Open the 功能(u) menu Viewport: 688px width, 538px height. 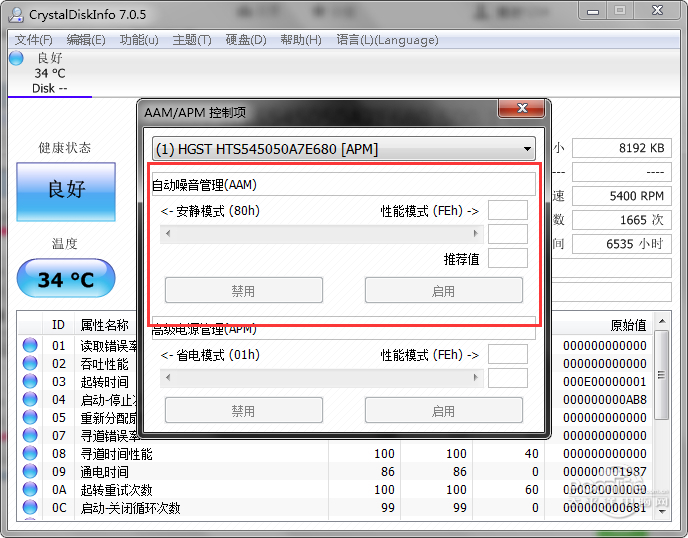(x=139, y=40)
